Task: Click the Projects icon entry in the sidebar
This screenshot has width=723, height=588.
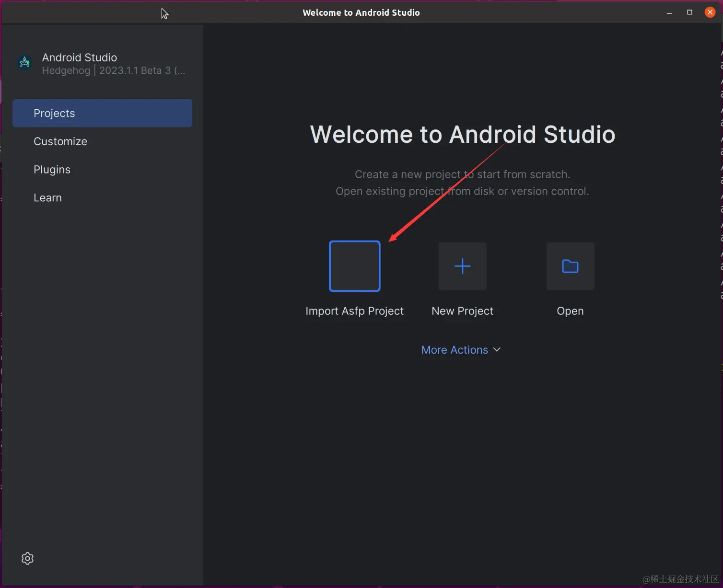Action: (54, 113)
